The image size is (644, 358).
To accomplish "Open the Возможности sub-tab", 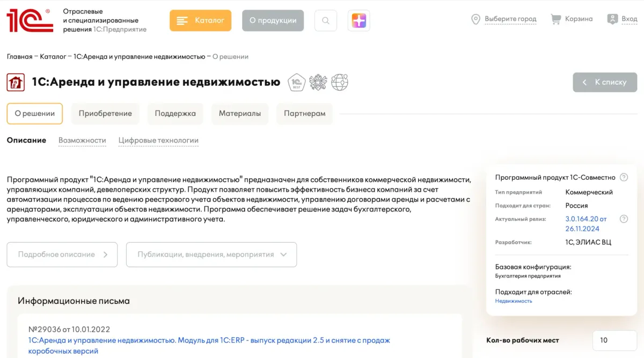I will point(82,141).
